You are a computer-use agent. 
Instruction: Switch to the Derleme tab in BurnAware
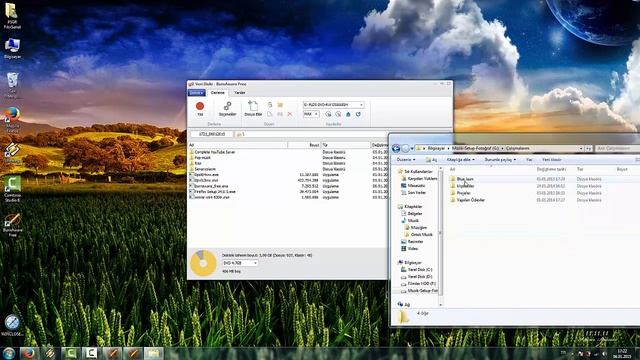218,93
